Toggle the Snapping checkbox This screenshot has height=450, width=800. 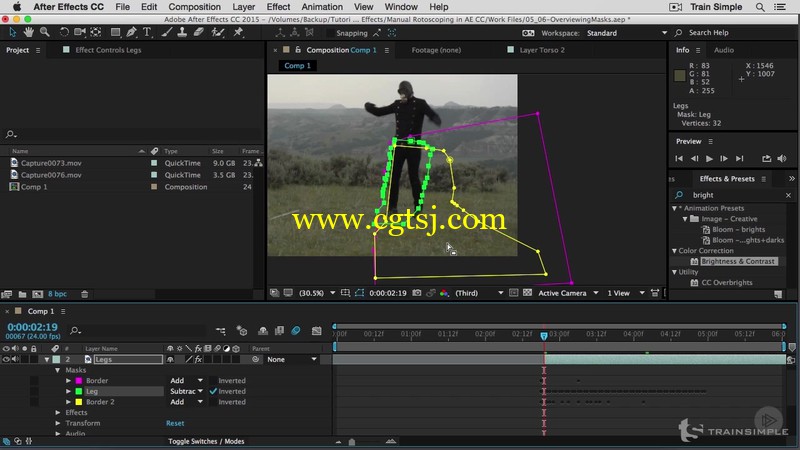pos(330,33)
